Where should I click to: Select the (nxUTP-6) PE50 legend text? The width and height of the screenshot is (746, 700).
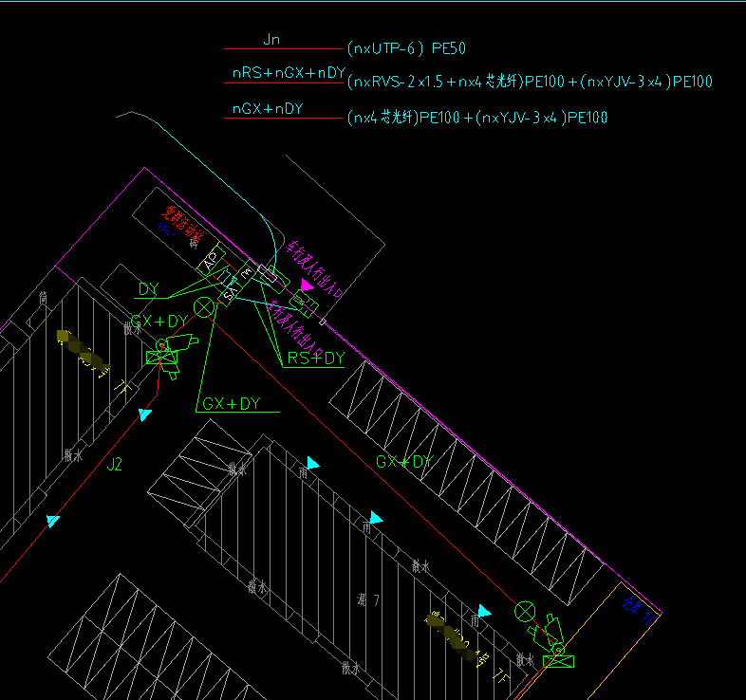(x=407, y=48)
